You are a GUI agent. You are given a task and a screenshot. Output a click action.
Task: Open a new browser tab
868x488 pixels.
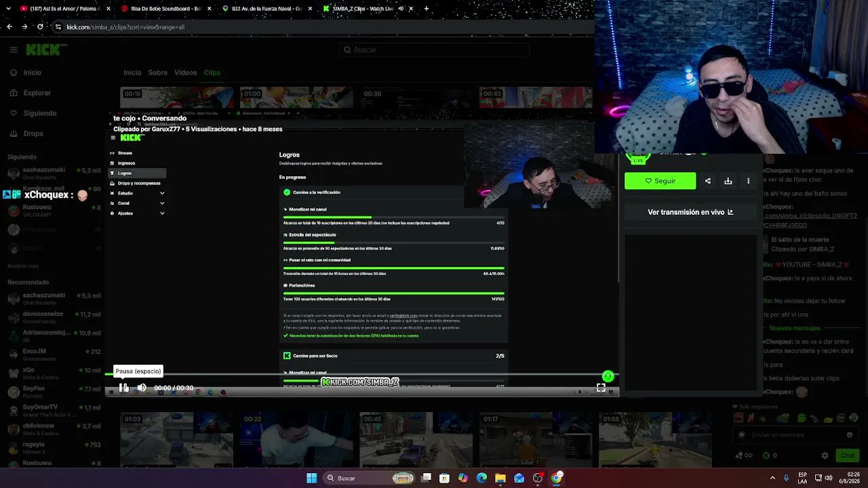[427, 9]
